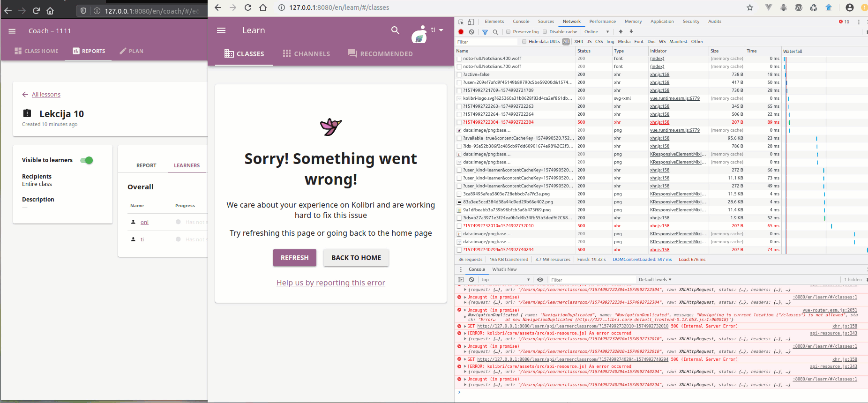Image resolution: width=868 pixels, height=403 pixels.
Task: Expand the user menu dropdown arrow next to ti
Action: 441,30
